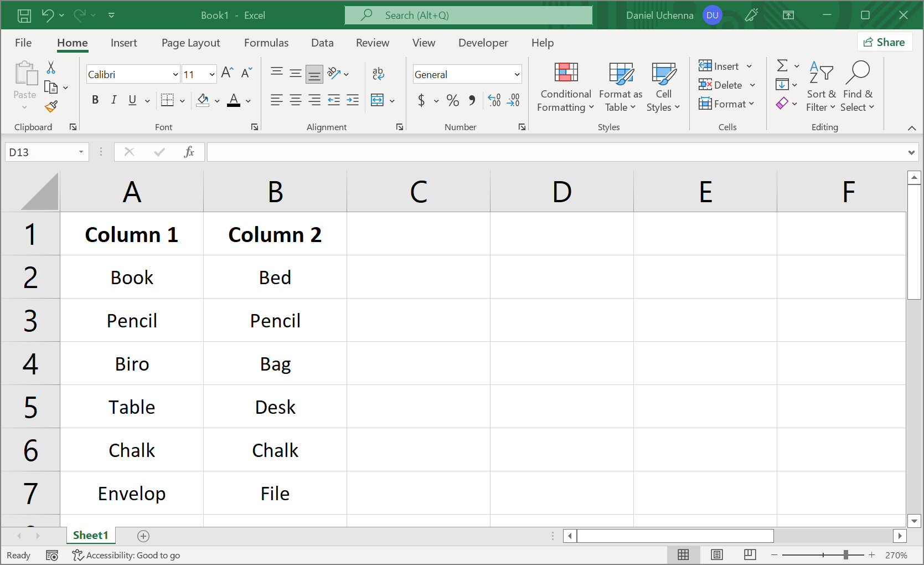Increase decimal places
Screen dimensions: 924x565
(494, 100)
